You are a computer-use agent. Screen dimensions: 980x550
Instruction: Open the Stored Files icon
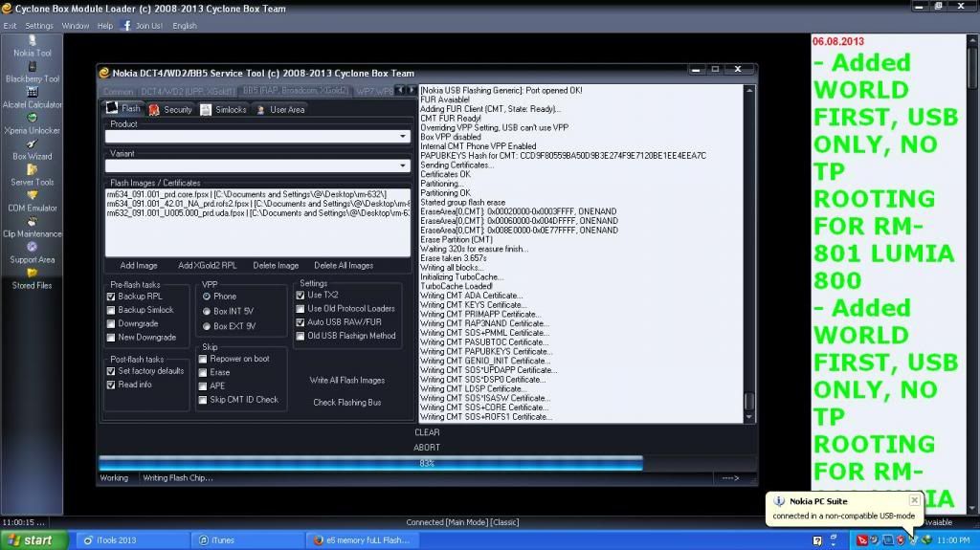(x=32, y=274)
